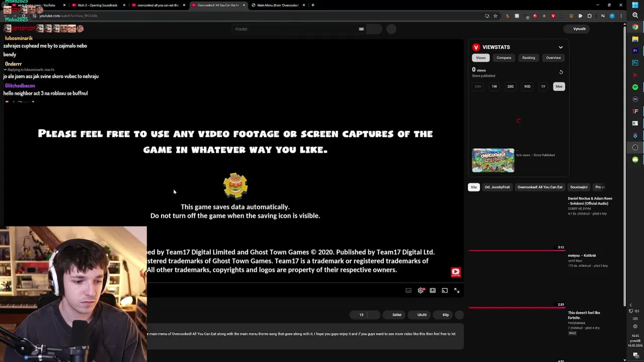
Task: Open 'This doesn't feel like fortnite.' video
Action: click(x=584, y=315)
